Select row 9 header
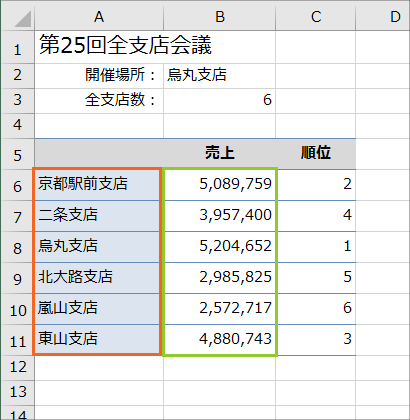410x420 pixels. point(17,278)
